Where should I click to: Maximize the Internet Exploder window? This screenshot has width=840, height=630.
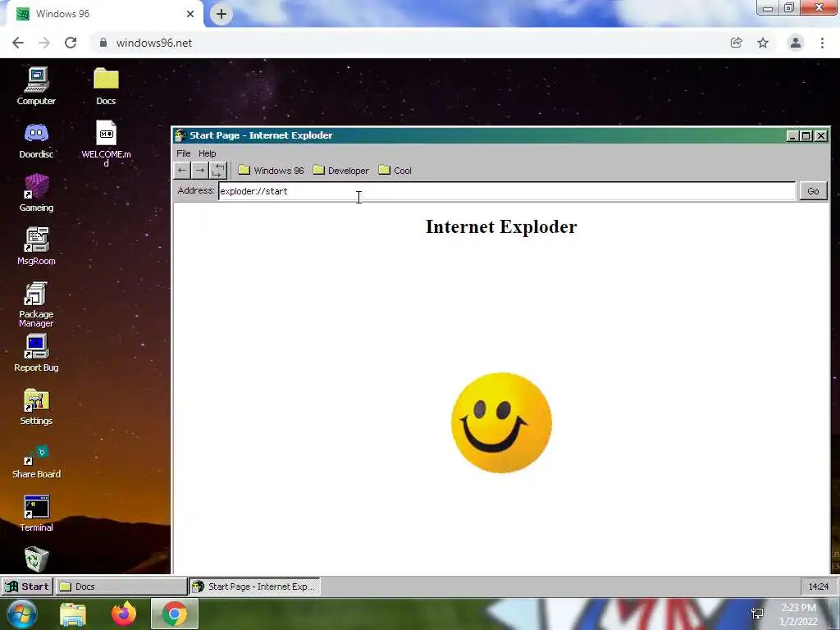pyautogui.click(x=806, y=136)
